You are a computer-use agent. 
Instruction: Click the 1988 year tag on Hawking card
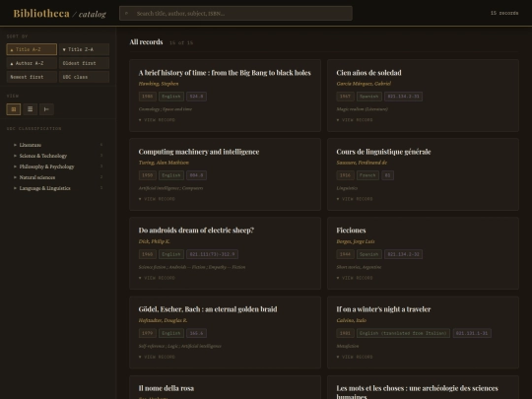147,97
